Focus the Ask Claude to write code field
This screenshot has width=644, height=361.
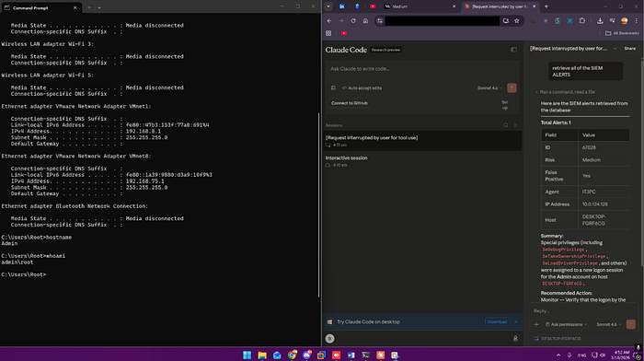pyautogui.click(x=422, y=69)
